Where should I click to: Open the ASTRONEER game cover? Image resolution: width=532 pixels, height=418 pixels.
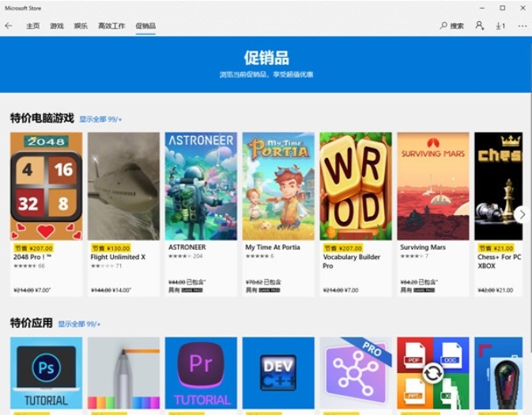pyautogui.click(x=201, y=186)
